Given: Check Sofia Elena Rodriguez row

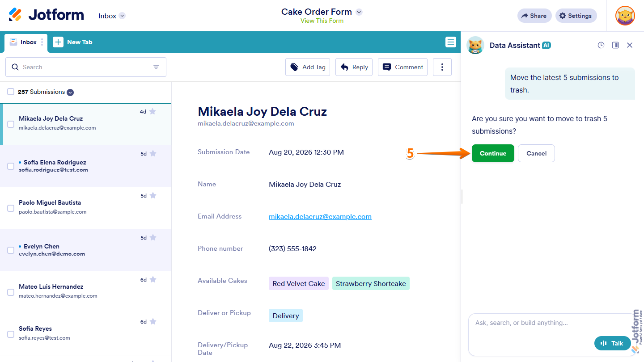Looking at the screenshot, I should coord(11,166).
